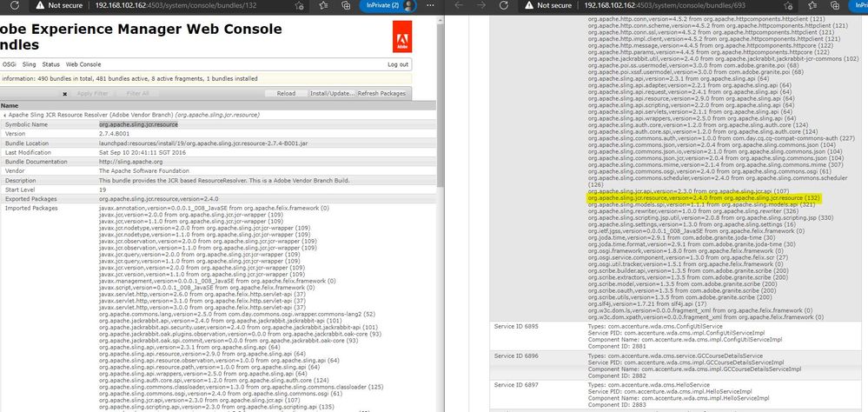Click the Not secure warning in left address bar
Image resolution: width=868 pixels, height=412 pixels.
(59, 5)
